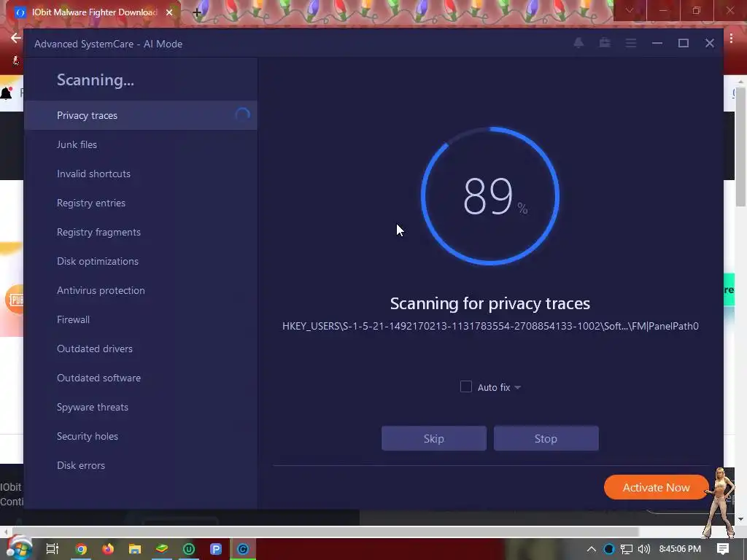The image size is (747, 560).
Task: Open the browser tab search chevron
Action: point(630,10)
